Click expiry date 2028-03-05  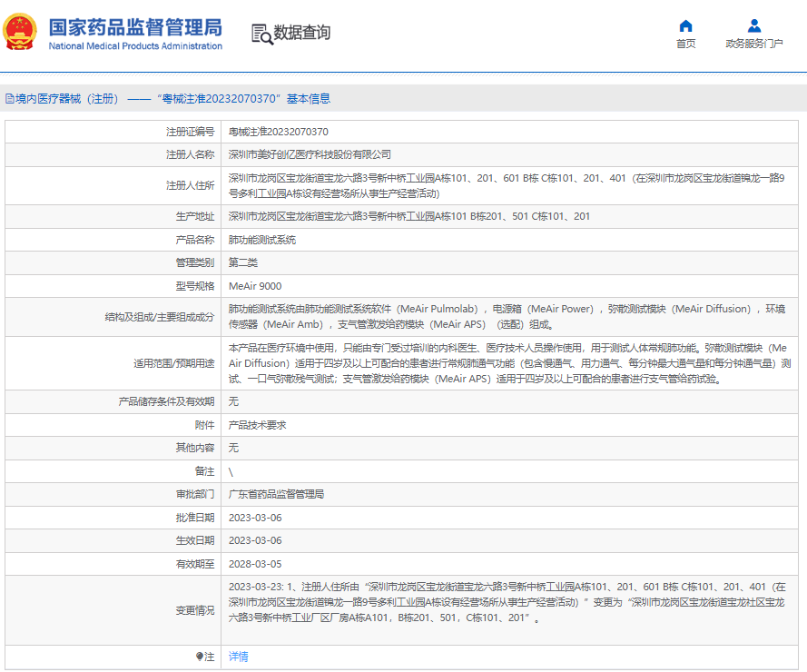pos(255,564)
